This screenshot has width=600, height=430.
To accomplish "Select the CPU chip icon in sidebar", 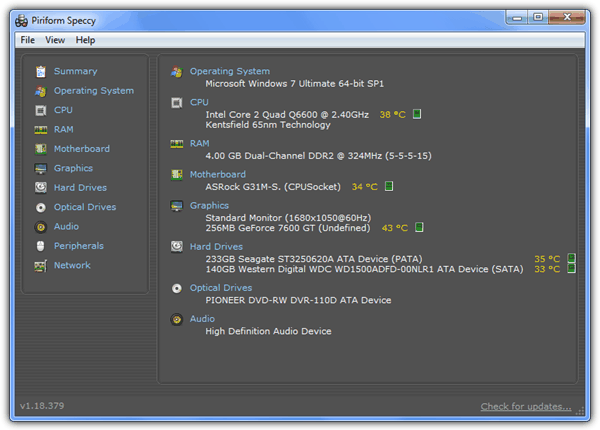I will click(x=41, y=111).
